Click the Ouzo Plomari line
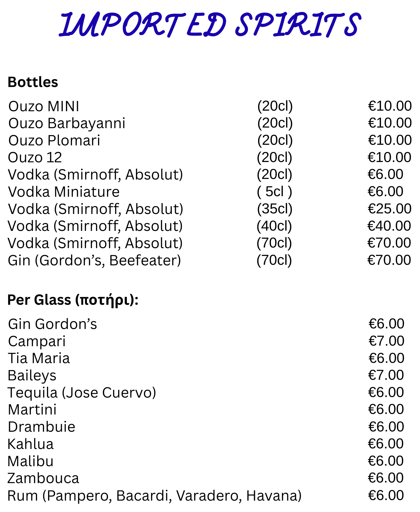 (x=54, y=140)
